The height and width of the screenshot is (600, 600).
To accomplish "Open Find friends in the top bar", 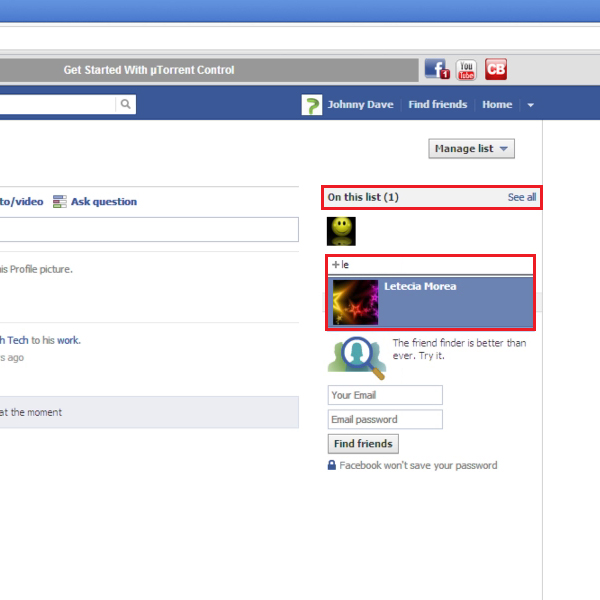I will (x=437, y=104).
